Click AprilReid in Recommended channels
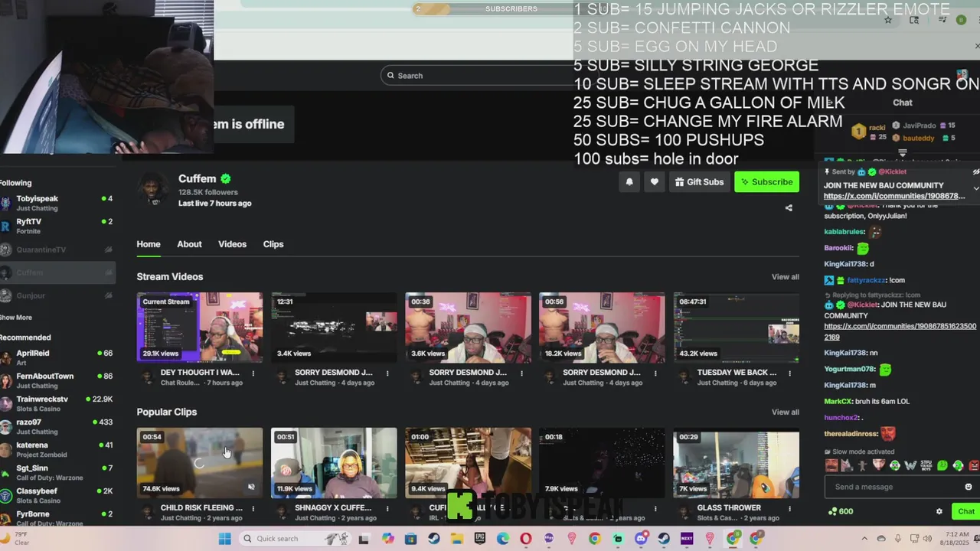Image resolution: width=980 pixels, height=551 pixels. tap(57, 357)
